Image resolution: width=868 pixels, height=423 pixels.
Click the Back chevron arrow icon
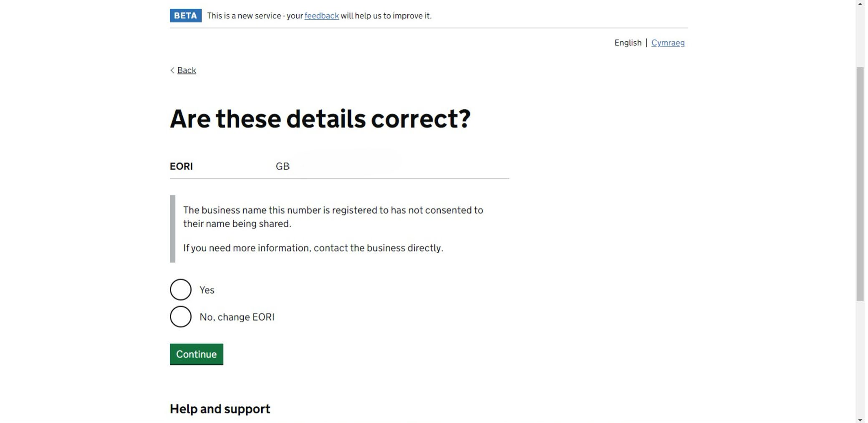pyautogui.click(x=172, y=70)
